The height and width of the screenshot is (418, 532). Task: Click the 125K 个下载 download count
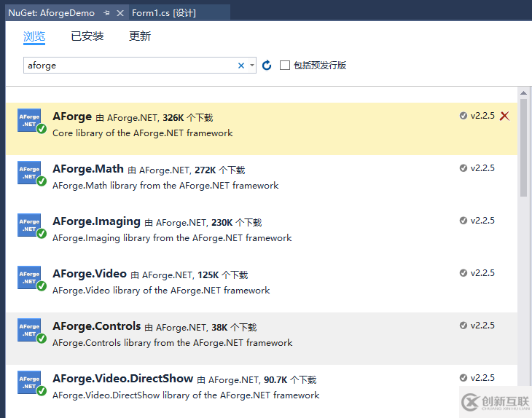coord(223,275)
